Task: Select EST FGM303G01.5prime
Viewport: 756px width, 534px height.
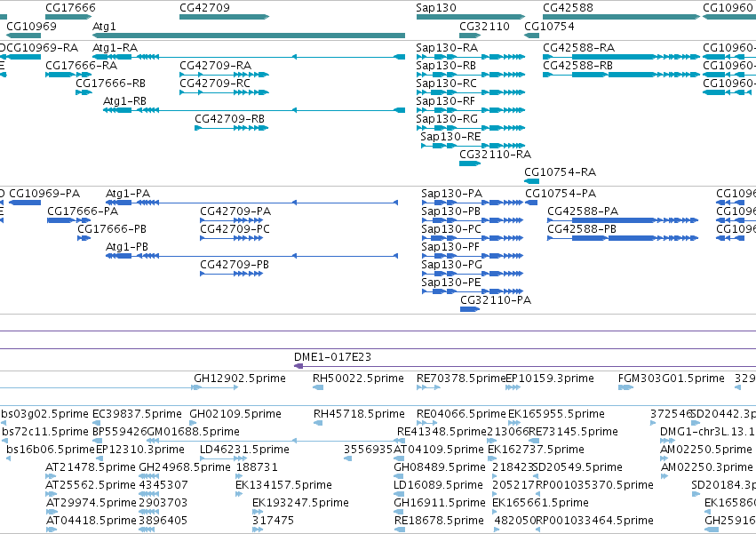Action: (671, 379)
